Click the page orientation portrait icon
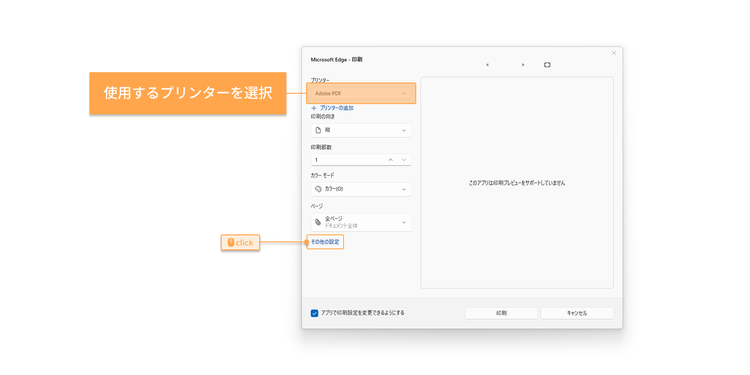 tap(318, 130)
